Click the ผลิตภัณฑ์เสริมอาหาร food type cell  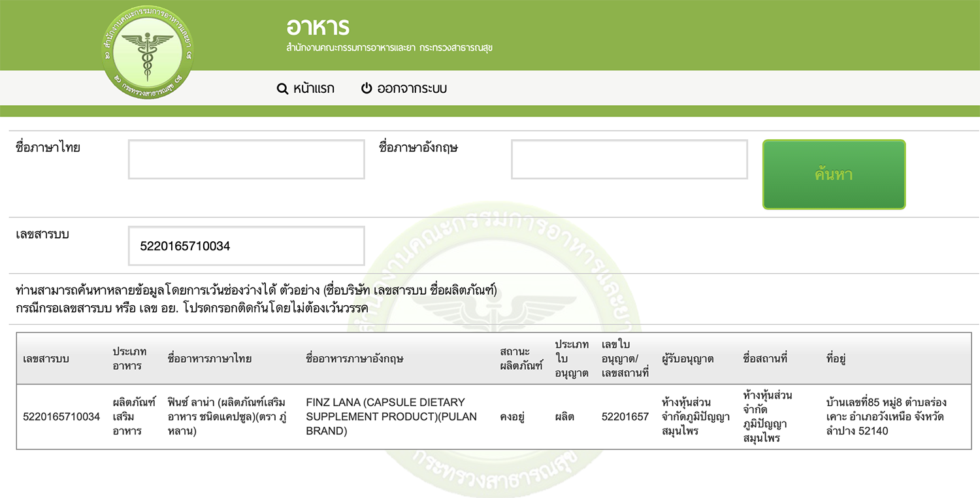[134, 417]
